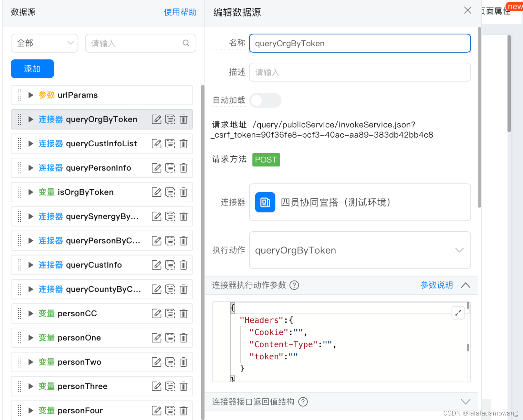This screenshot has height=420, width=523.
Task: Expand the isOrgByToken variable row
Action: pyautogui.click(x=31, y=192)
